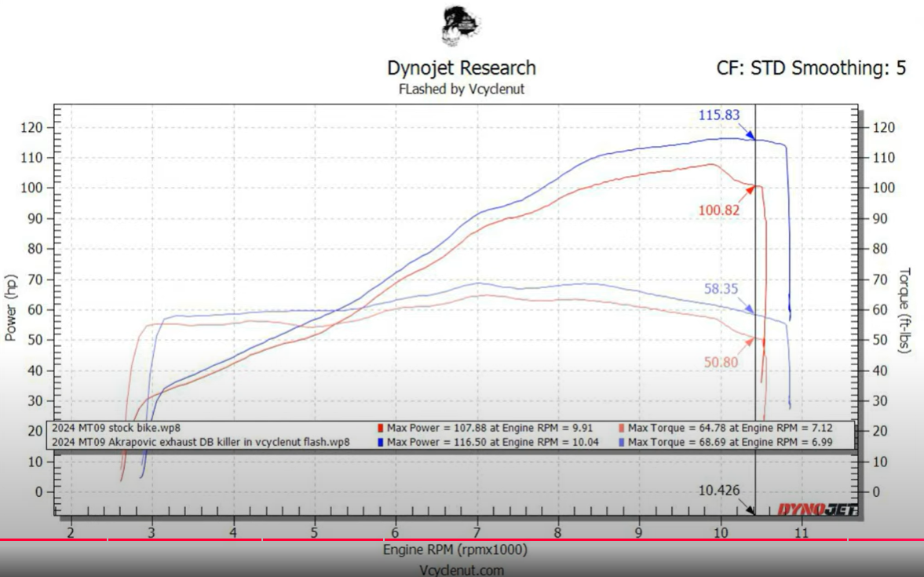This screenshot has height=577, width=924.
Task: Select the red Max Power legend swatch
Action: (x=381, y=429)
